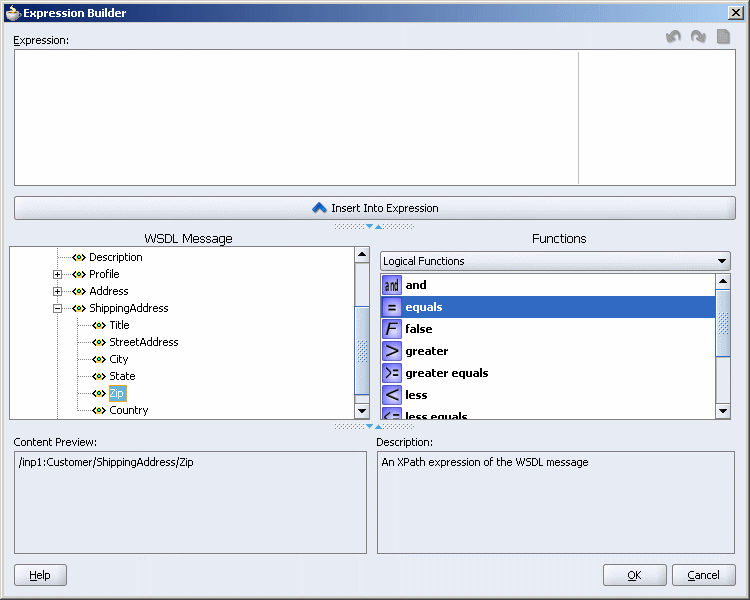Click the element icon beside City

click(x=99, y=359)
